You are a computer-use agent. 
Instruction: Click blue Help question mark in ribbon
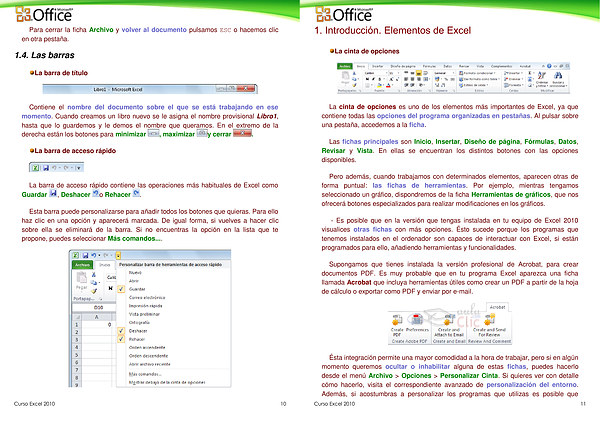549,66
